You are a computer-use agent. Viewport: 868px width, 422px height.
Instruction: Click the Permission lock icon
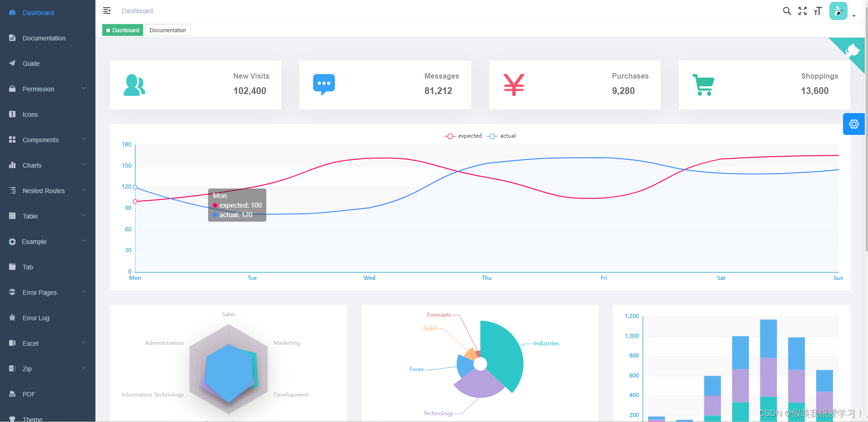tap(12, 89)
